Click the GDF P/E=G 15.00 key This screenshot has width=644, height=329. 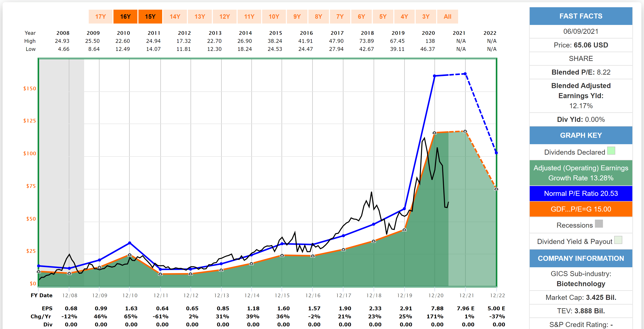point(581,209)
